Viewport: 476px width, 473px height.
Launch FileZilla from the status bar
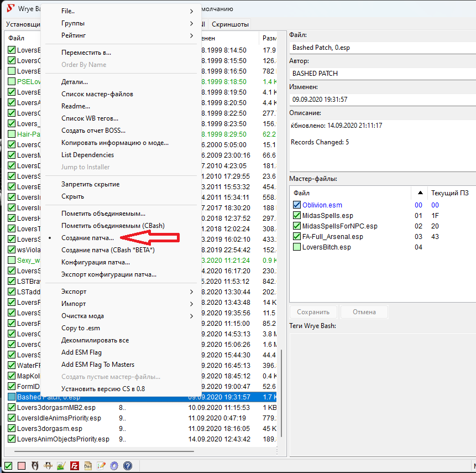tap(75, 466)
